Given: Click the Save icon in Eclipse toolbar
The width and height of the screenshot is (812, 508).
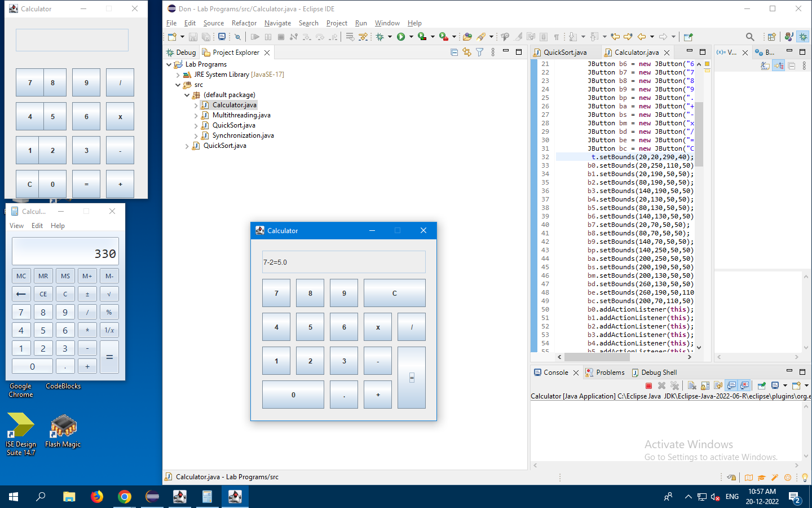Looking at the screenshot, I should 193,37.
